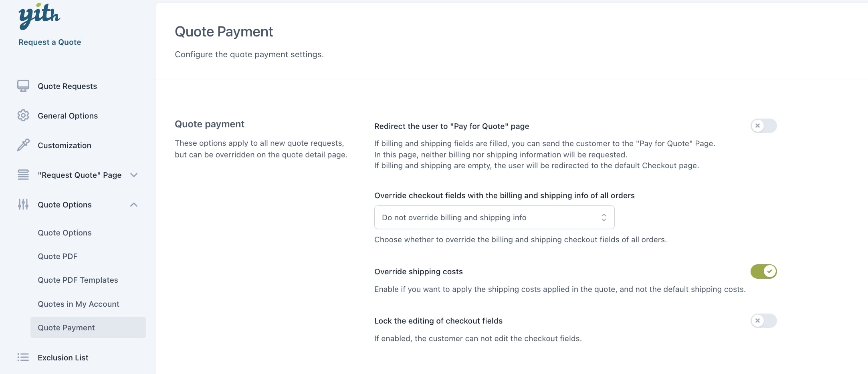Click the dropdown up-down arrows stepper
Viewport: 868px width, 374px height.
(604, 217)
